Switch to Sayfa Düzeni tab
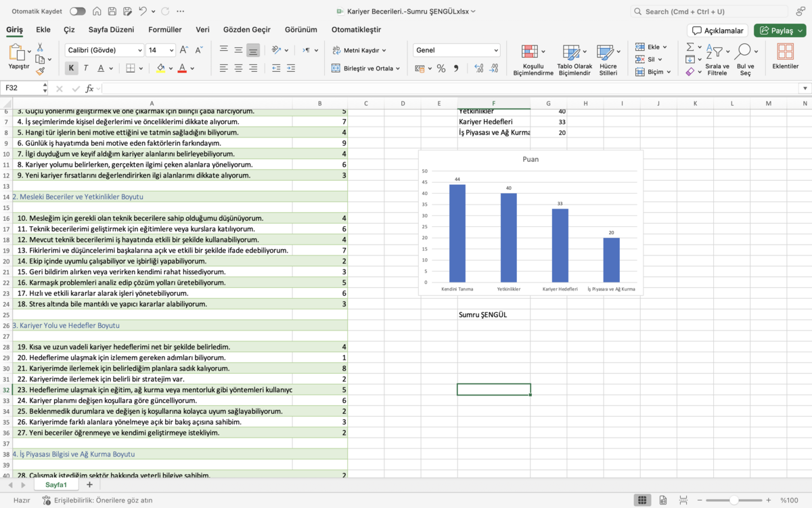812x508 pixels. point(111,30)
